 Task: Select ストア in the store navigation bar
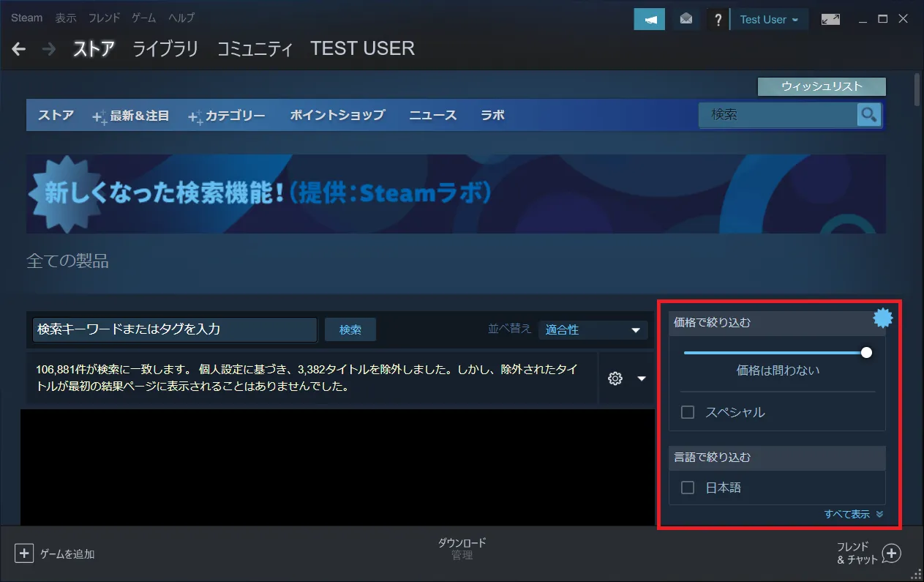click(x=56, y=115)
